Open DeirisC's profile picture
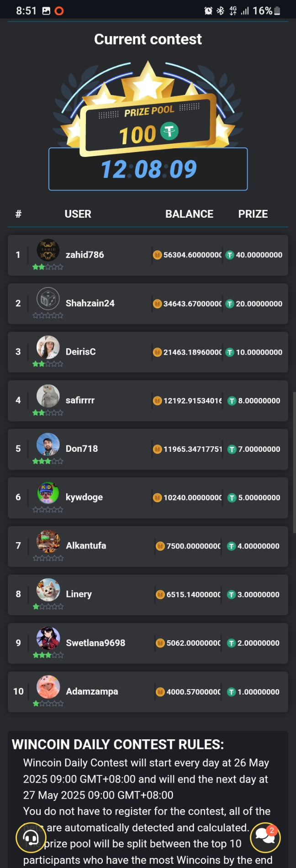 (48, 347)
